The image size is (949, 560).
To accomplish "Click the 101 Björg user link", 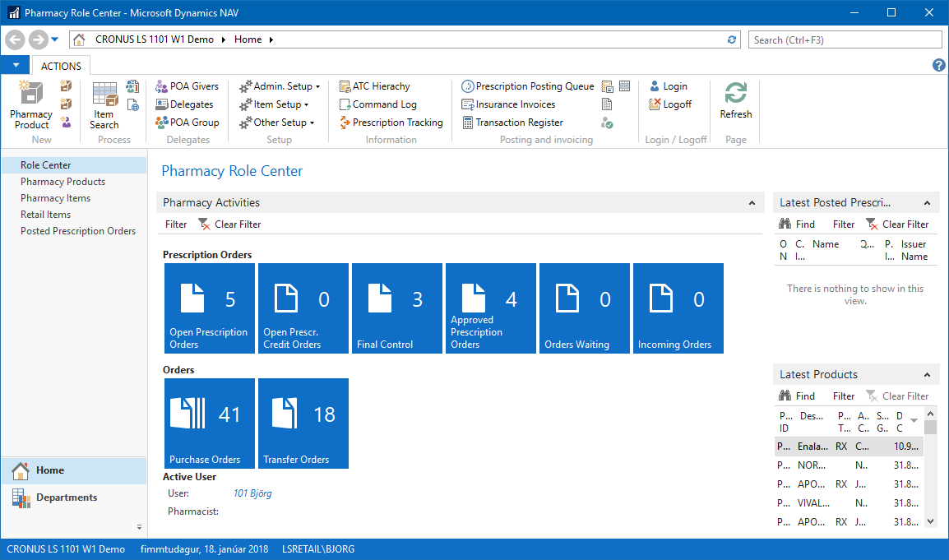I will (252, 493).
